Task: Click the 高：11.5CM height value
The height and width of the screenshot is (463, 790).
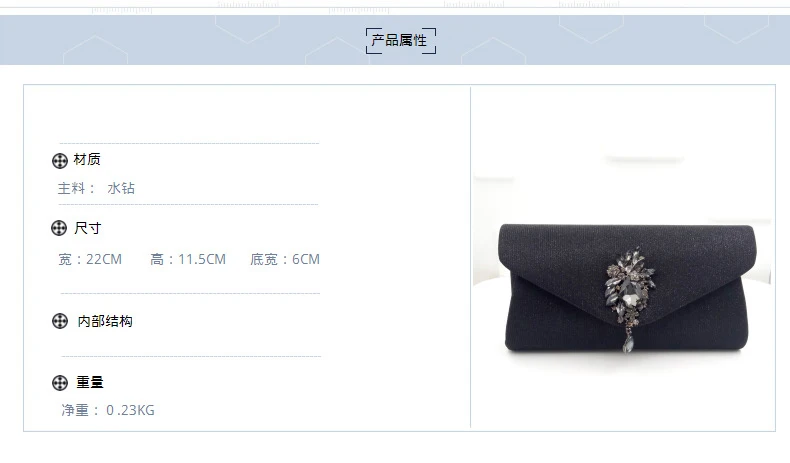Action: [x=188, y=259]
